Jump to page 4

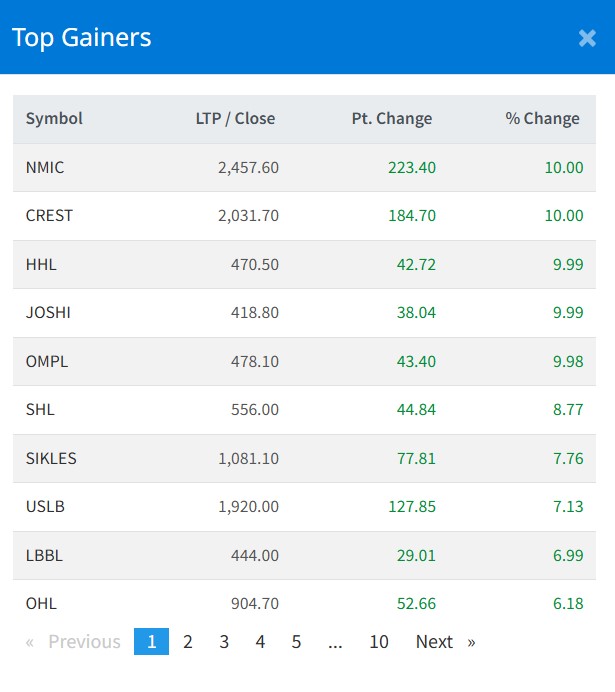(260, 642)
